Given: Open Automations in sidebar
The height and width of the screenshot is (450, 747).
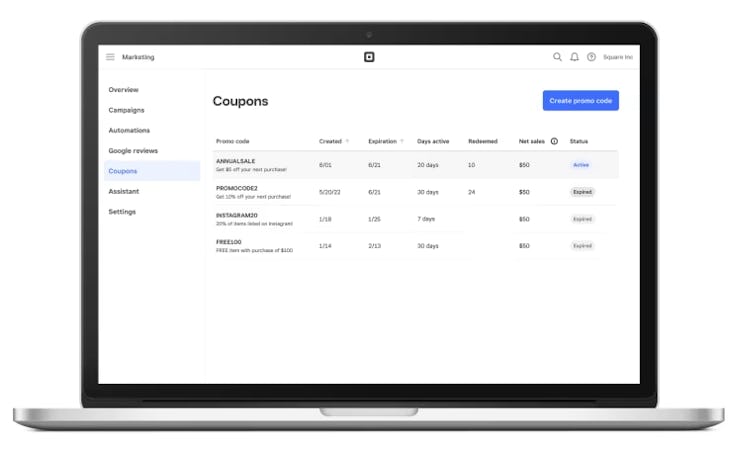Looking at the screenshot, I should (129, 130).
